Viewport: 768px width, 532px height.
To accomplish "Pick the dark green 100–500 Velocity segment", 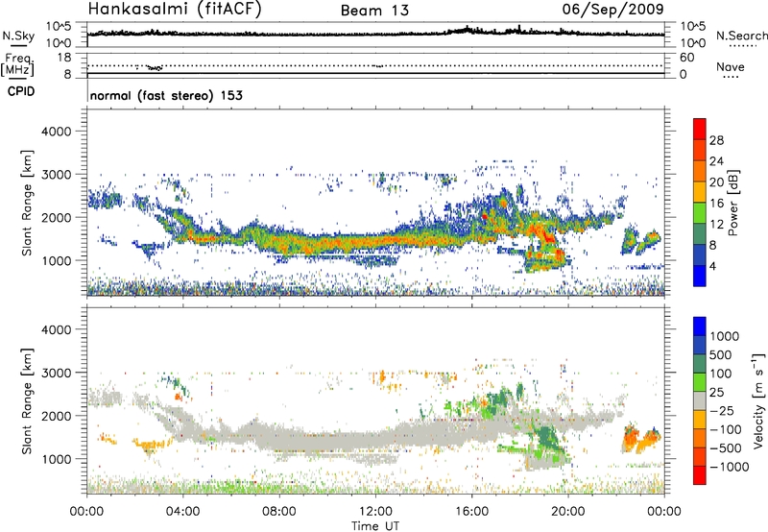I will (x=700, y=364).
